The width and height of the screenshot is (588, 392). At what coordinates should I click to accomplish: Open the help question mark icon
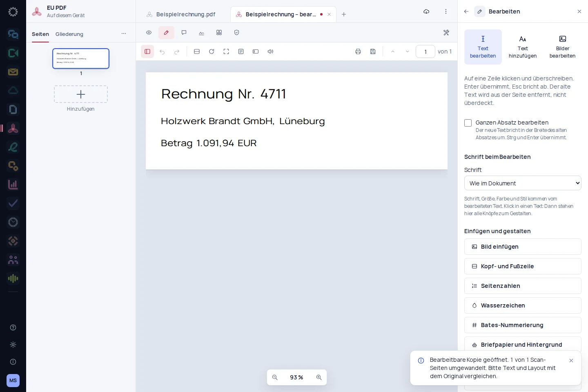[x=13, y=327]
